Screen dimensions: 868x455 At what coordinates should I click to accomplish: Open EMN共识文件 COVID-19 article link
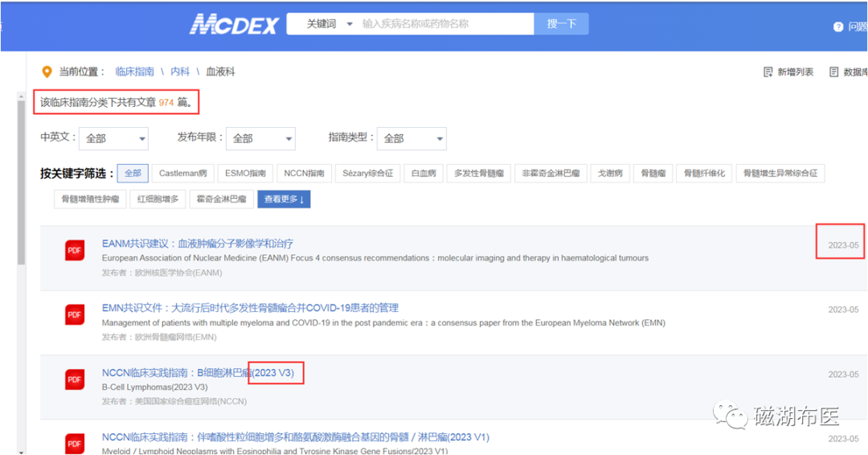(x=250, y=308)
